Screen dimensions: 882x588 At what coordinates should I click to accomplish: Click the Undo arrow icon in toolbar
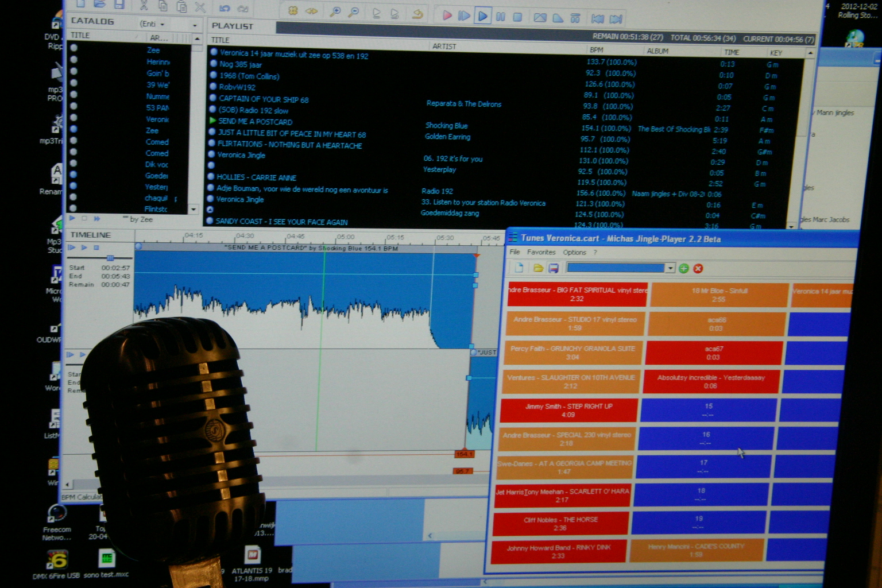[x=225, y=8]
